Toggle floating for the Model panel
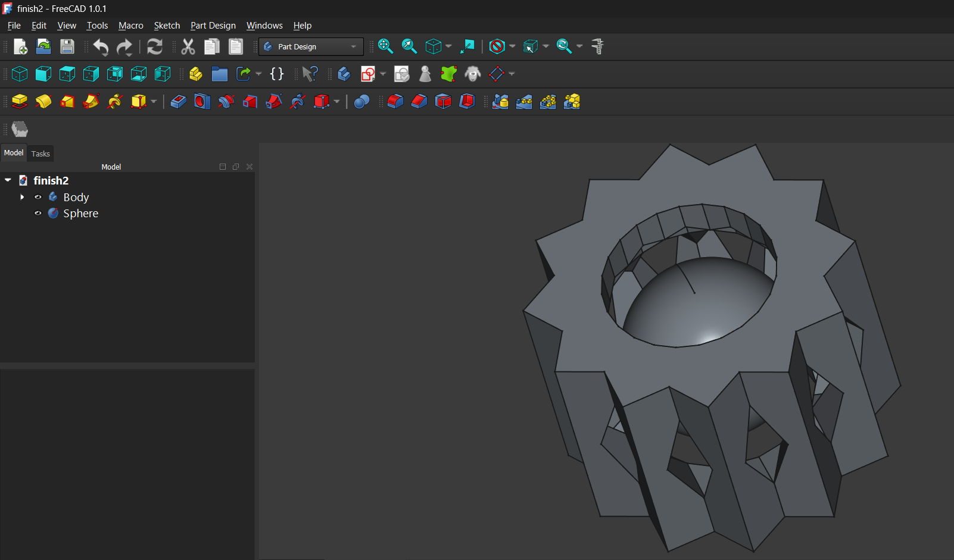 pos(236,167)
